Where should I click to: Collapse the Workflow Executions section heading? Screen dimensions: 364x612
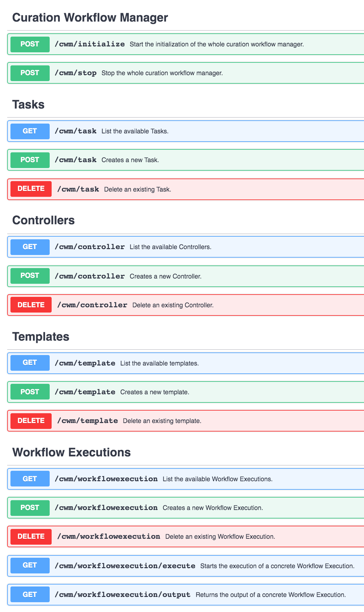coord(72,452)
